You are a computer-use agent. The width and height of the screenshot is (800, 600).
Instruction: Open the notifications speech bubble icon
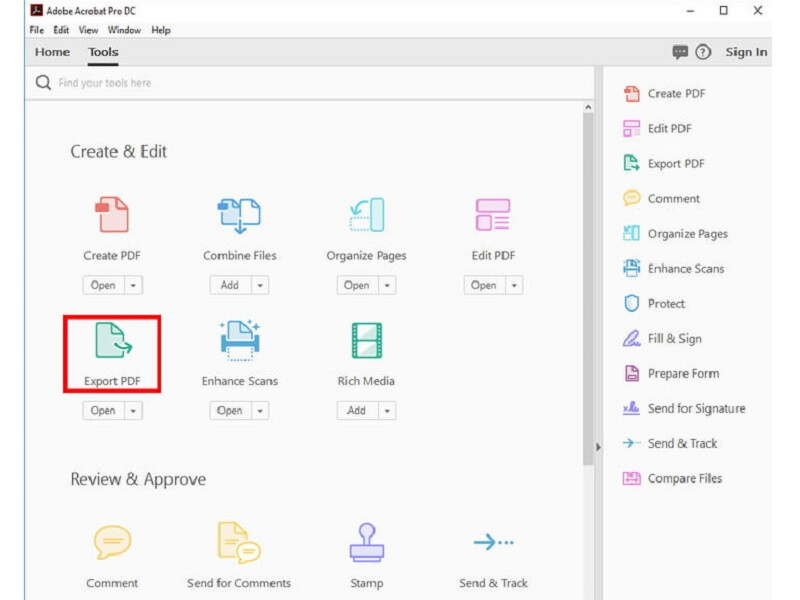pyautogui.click(x=680, y=52)
